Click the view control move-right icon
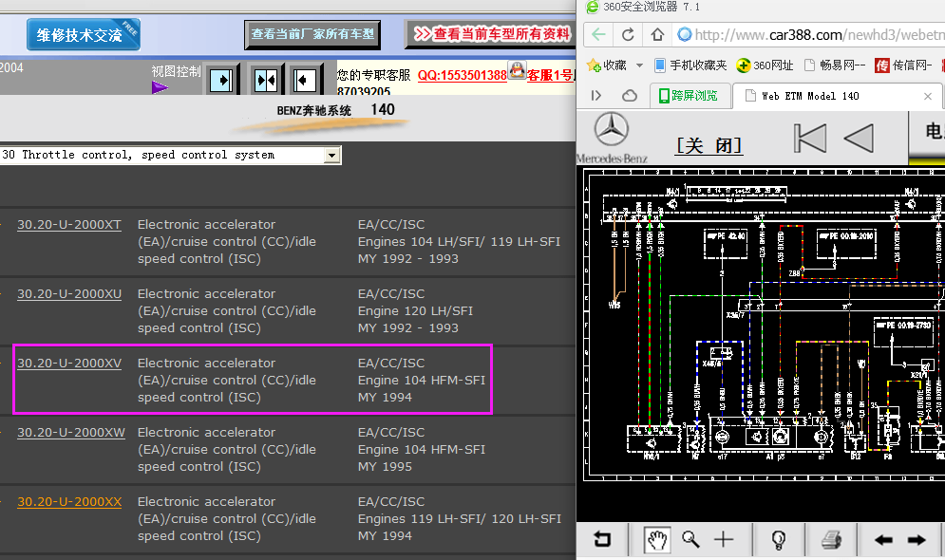 pos(220,80)
